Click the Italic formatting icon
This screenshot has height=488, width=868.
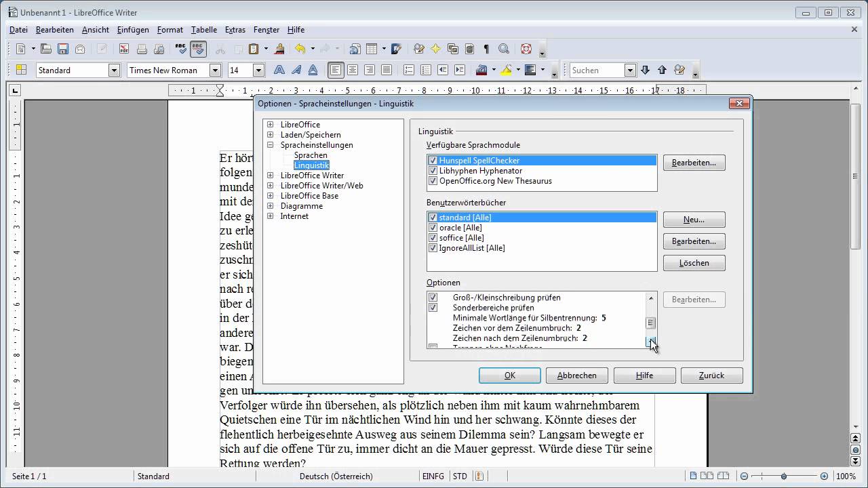tap(296, 70)
